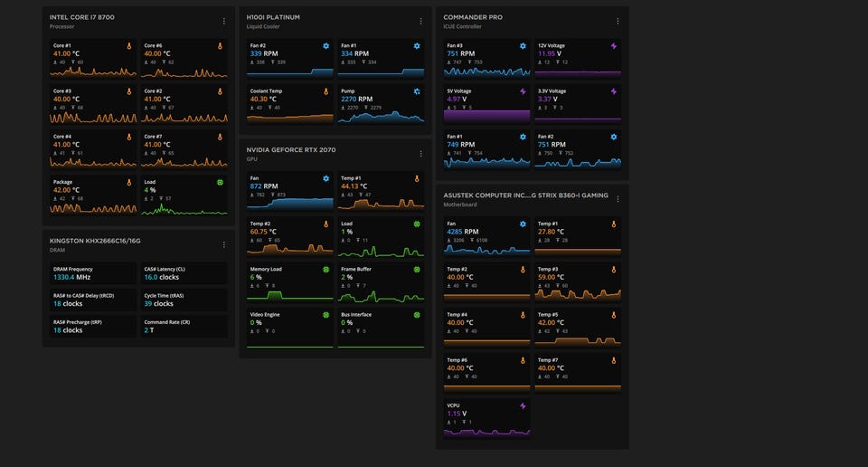Screen dimensions: 868x467
Task: Click the GPU Fan speed graph
Action: tap(290, 204)
